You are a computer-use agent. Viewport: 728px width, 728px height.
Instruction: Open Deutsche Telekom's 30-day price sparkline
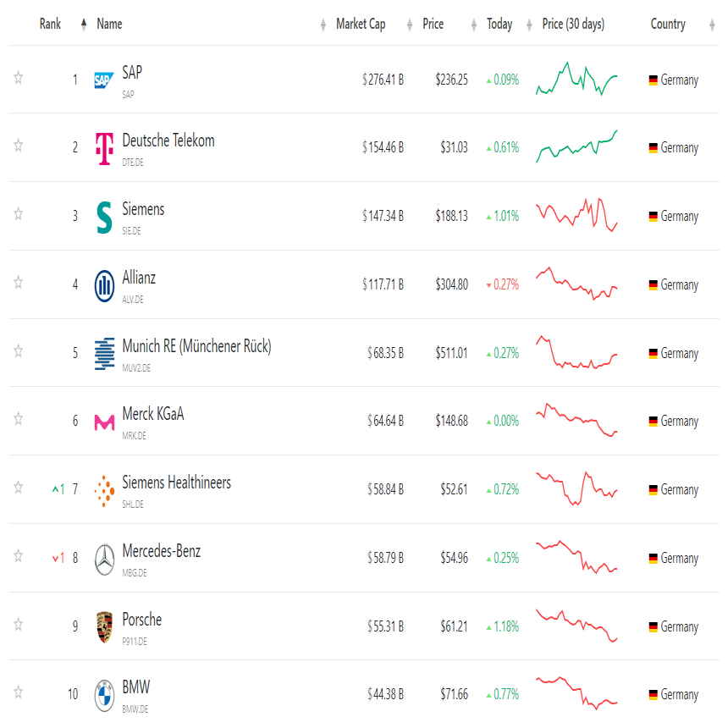[576, 147]
